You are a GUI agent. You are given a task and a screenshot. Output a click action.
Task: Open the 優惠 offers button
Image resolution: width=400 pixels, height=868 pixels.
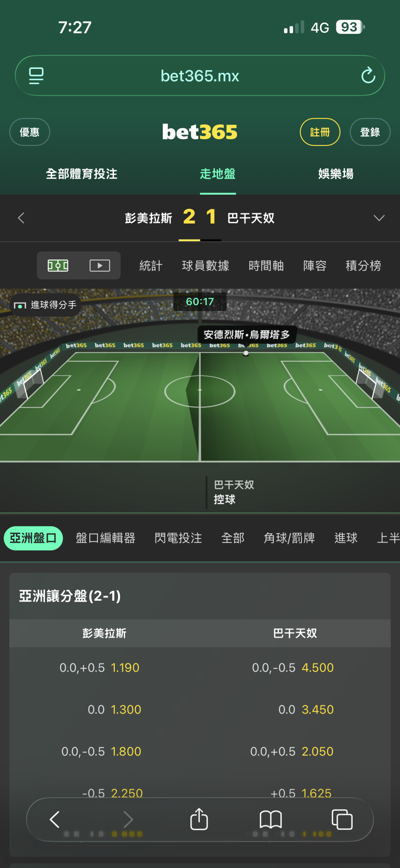tap(30, 132)
